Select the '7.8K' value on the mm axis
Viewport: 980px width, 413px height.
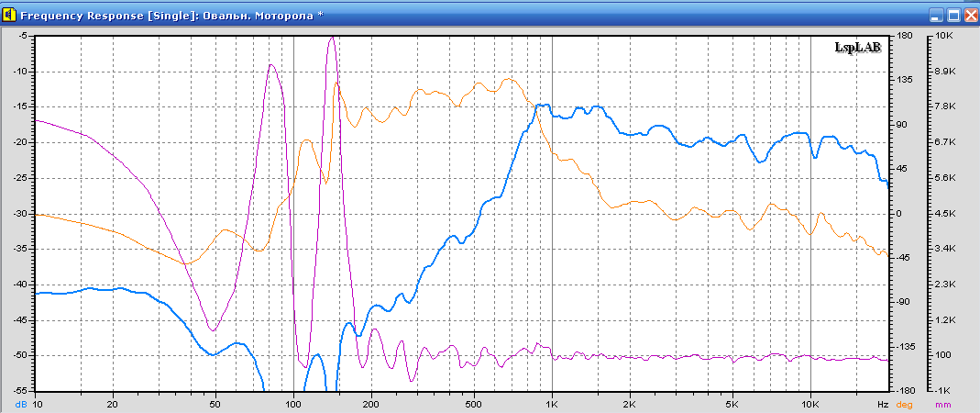[946, 107]
